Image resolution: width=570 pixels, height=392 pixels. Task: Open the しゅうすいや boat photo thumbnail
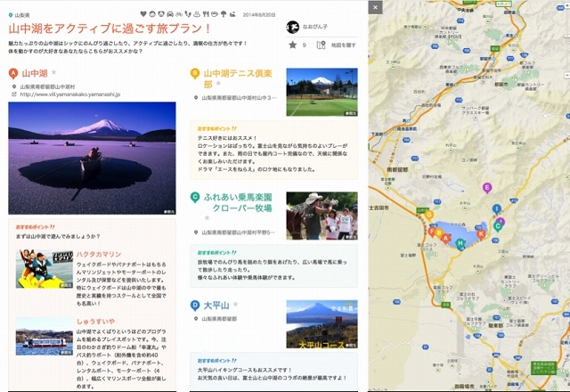(x=45, y=336)
